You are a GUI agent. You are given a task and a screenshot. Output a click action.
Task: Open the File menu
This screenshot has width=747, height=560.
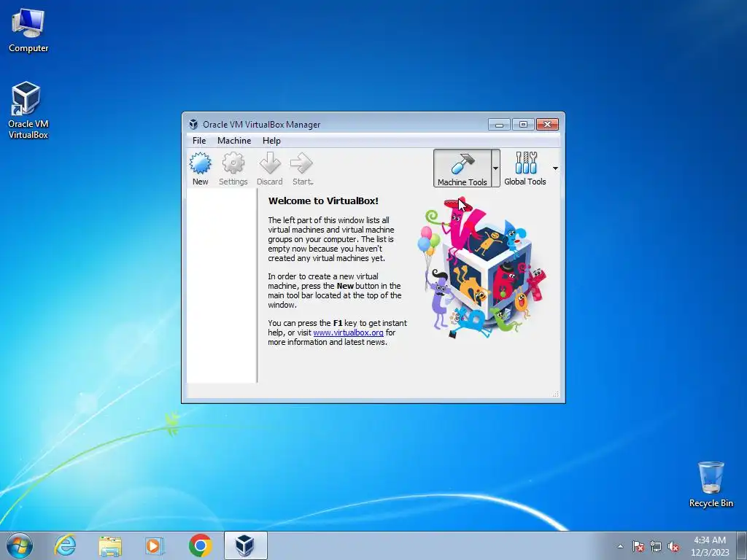(x=199, y=141)
